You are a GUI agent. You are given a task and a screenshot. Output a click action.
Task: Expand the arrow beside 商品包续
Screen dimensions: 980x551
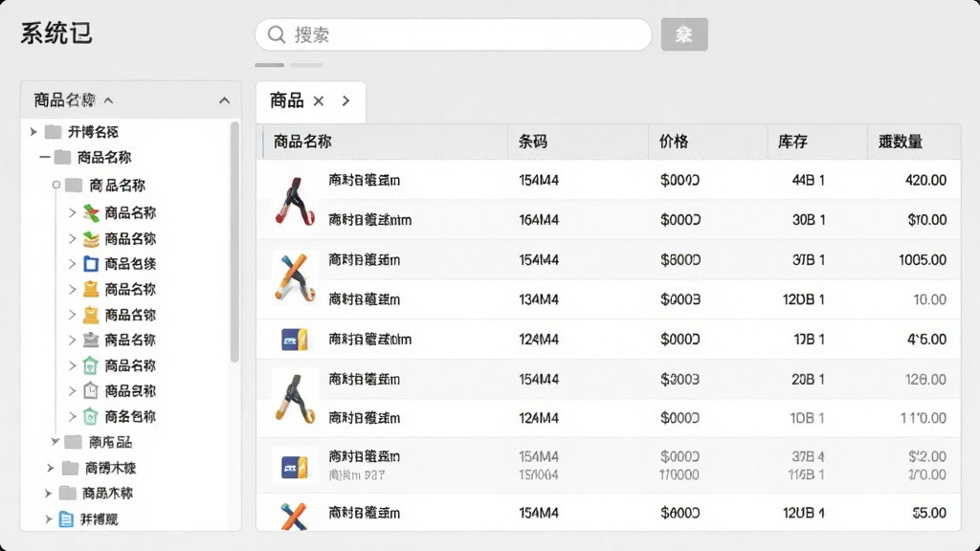[72, 264]
